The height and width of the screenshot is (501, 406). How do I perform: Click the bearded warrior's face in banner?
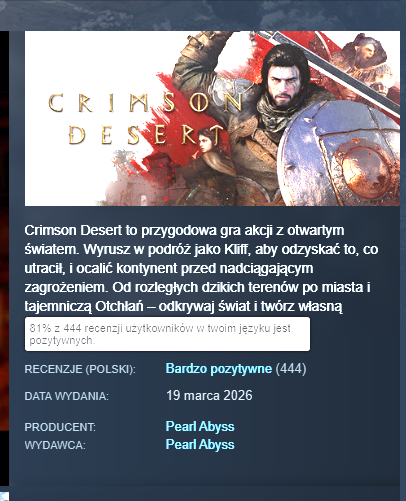(x=286, y=83)
